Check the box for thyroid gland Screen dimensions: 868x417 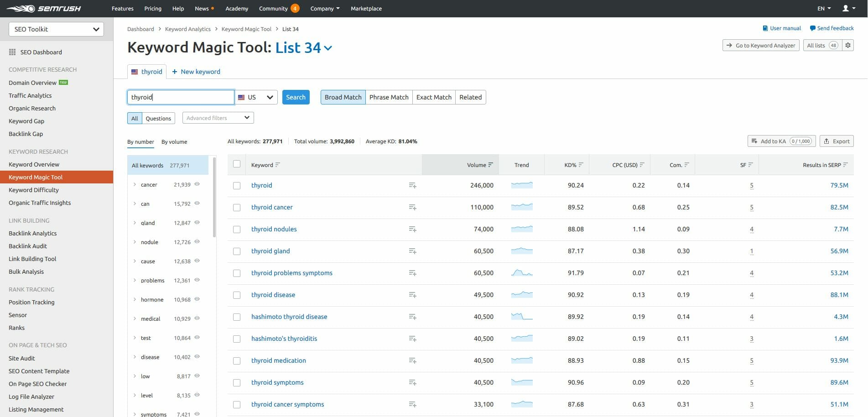click(237, 251)
